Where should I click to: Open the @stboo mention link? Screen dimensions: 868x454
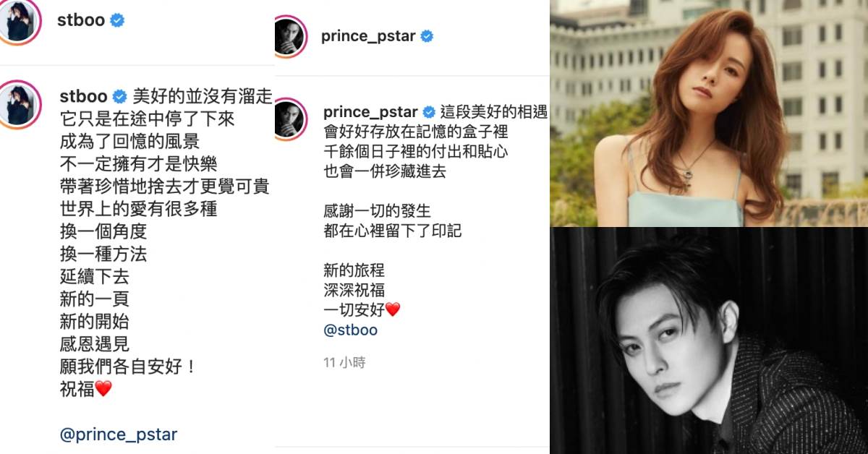pyautogui.click(x=350, y=330)
